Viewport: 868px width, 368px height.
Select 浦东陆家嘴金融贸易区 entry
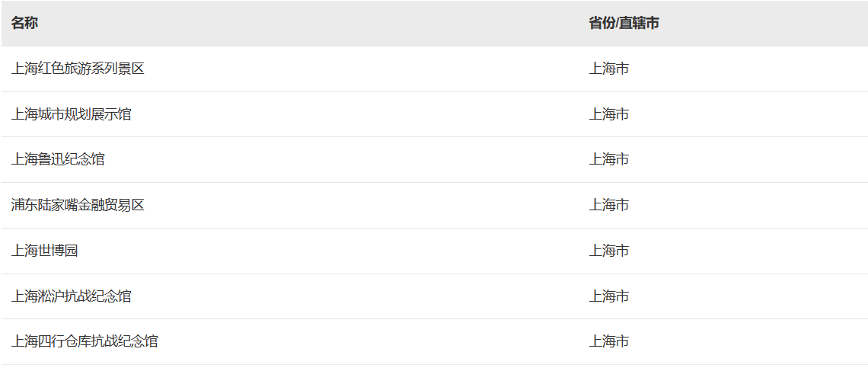coord(78,205)
